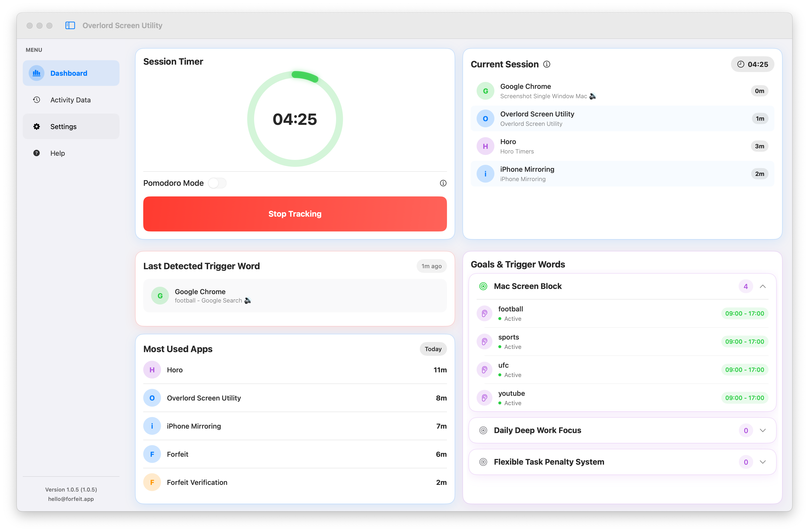Open Current Session info icon
The height and width of the screenshot is (532, 809).
pyautogui.click(x=546, y=64)
